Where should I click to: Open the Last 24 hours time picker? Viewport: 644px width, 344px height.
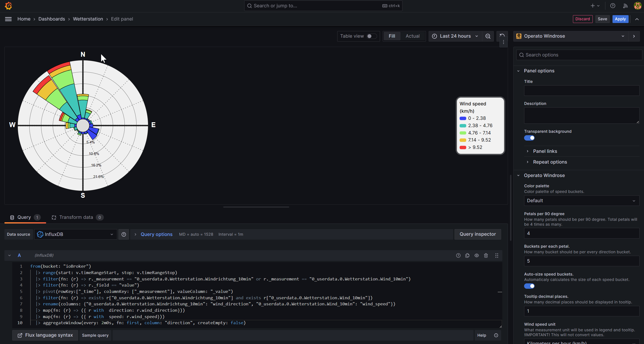[455, 36]
